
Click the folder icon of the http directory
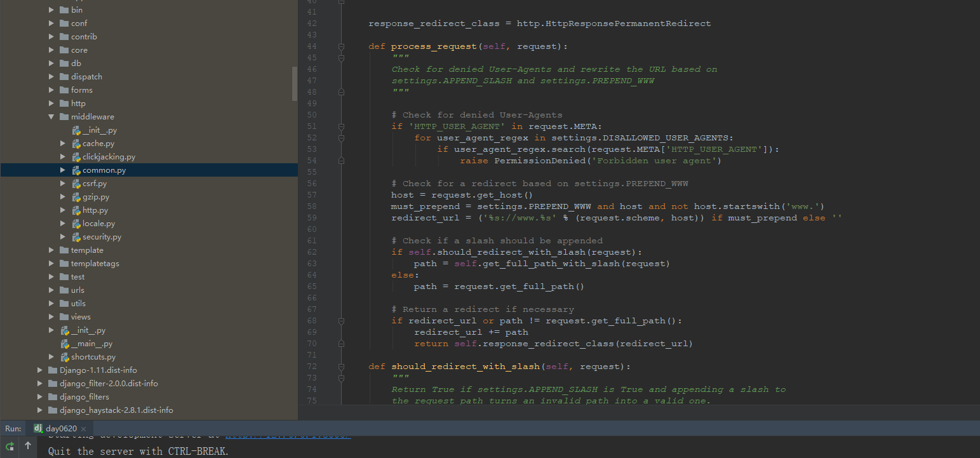(x=64, y=104)
